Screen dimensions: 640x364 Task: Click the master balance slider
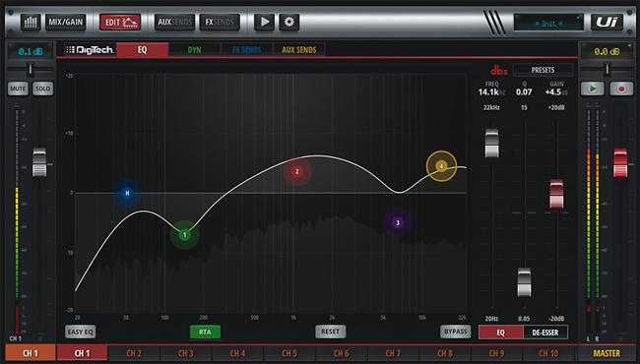[x=607, y=69]
